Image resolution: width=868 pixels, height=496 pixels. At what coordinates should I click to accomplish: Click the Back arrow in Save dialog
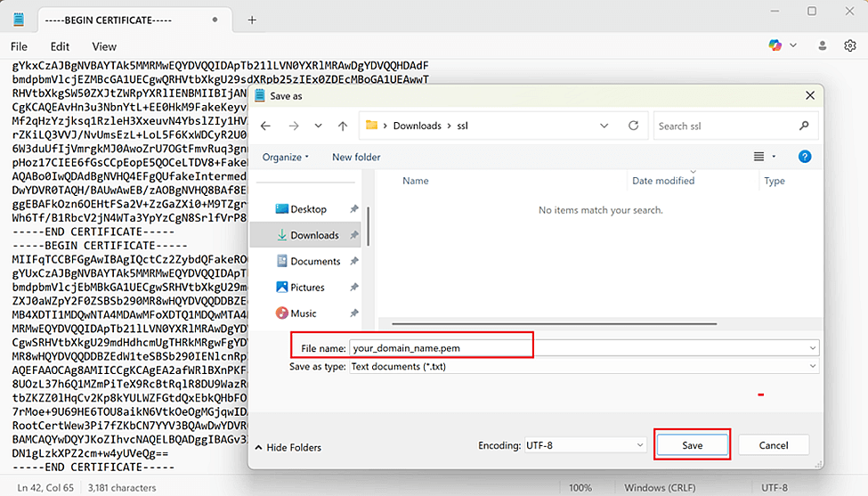click(x=265, y=126)
